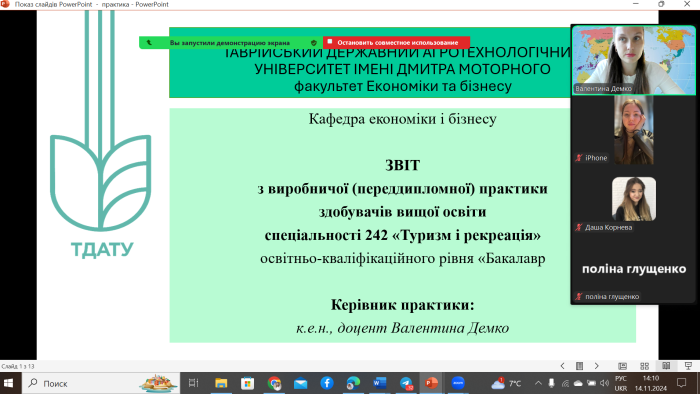Click the PowerPoint logo in the title bar
Screen dimensions: 700x394
coord(5,4)
